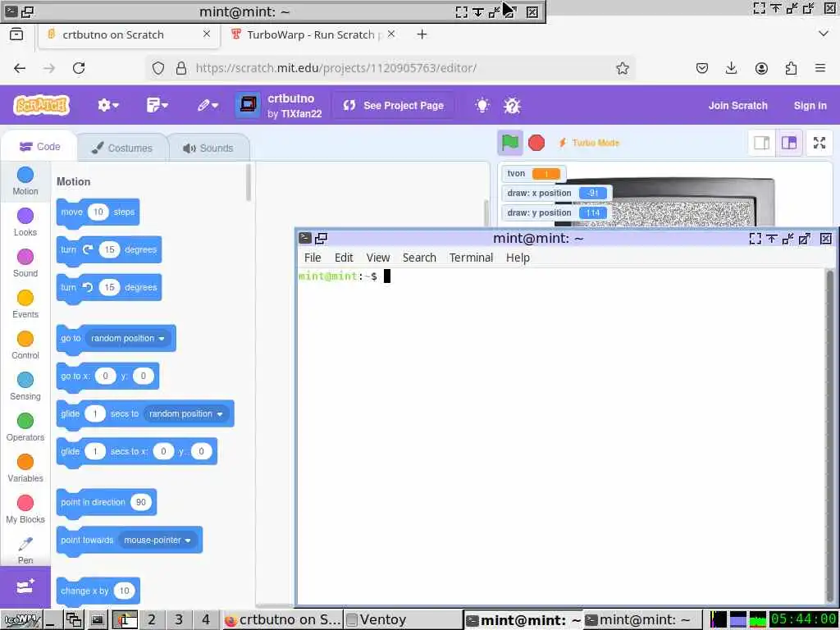The height and width of the screenshot is (630, 840).
Task: Select the Variables block category
Action: click(25, 468)
